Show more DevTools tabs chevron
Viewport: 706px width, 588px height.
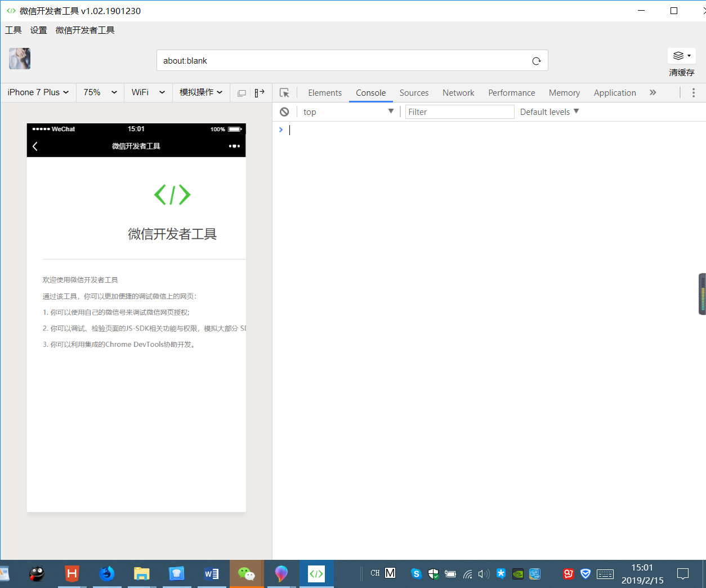point(653,92)
